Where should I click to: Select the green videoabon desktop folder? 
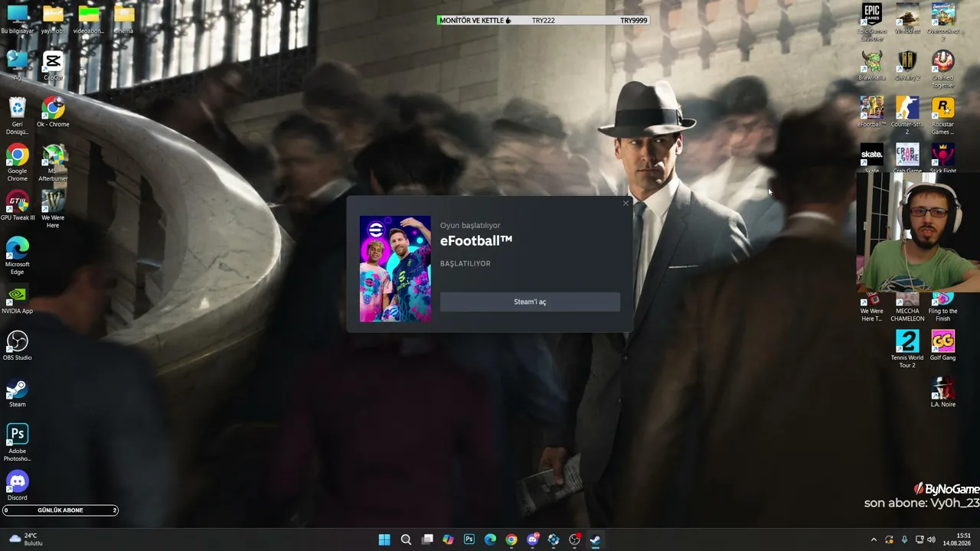(x=89, y=18)
